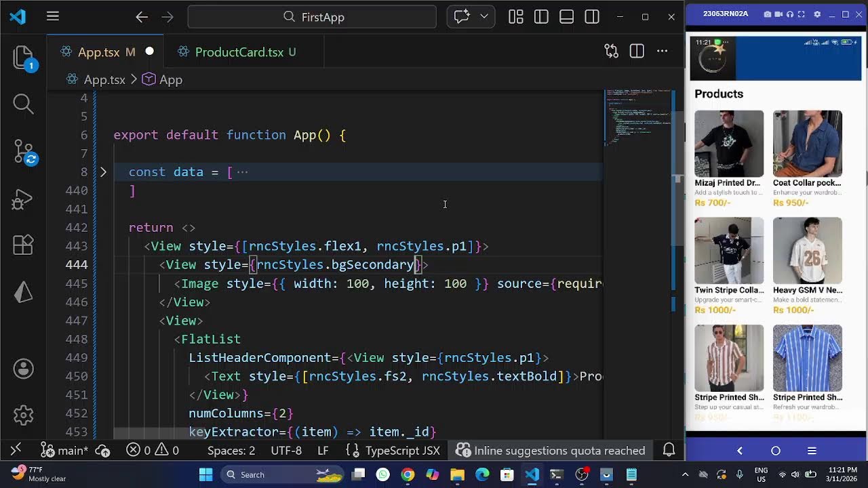The image size is (868, 488).
Task: Open the Customize Layout control
Action: (516, 17)
